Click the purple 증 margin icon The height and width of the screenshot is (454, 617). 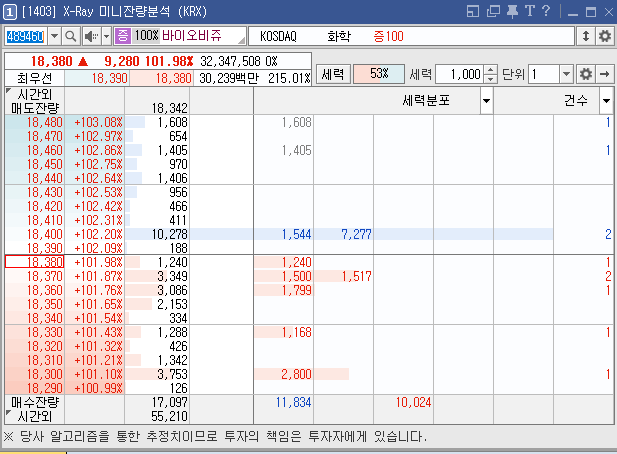(123, 36)
